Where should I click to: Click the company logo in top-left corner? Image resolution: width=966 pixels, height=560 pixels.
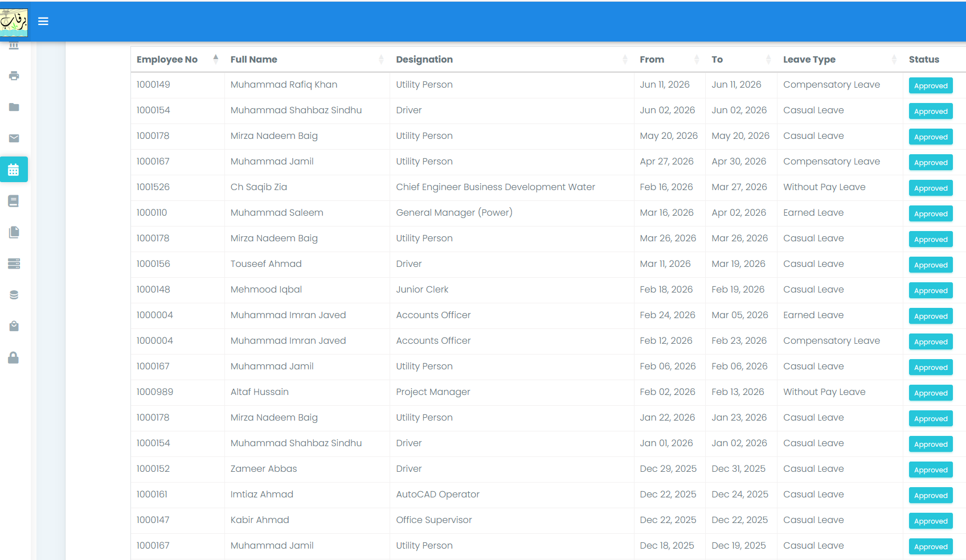pos(14,22)
